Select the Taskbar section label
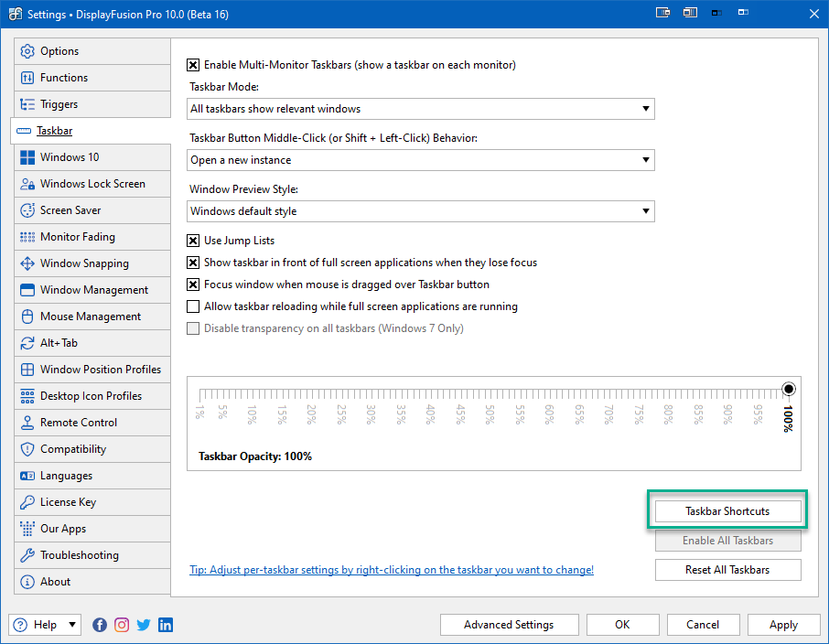The width and height of the screenshot is (829, 644). coord(55,131)
